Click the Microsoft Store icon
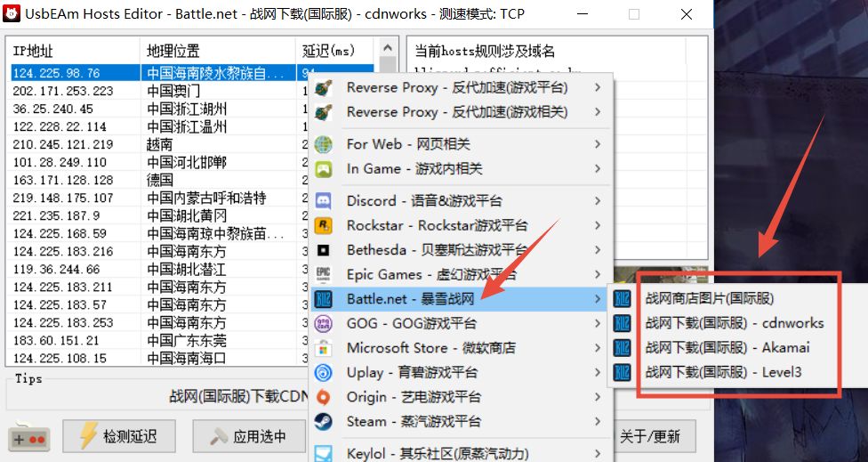The height and width of the screenshot is (462, 868). tap(324, 348)
